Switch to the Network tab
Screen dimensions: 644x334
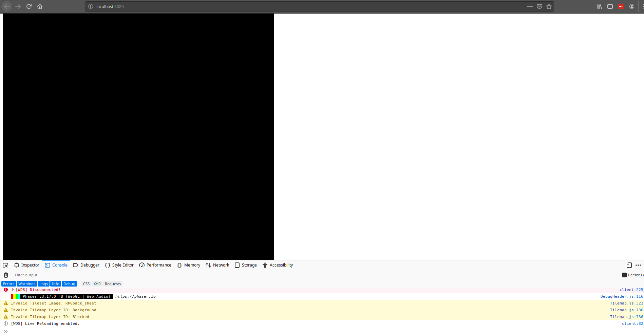point(221,265)
